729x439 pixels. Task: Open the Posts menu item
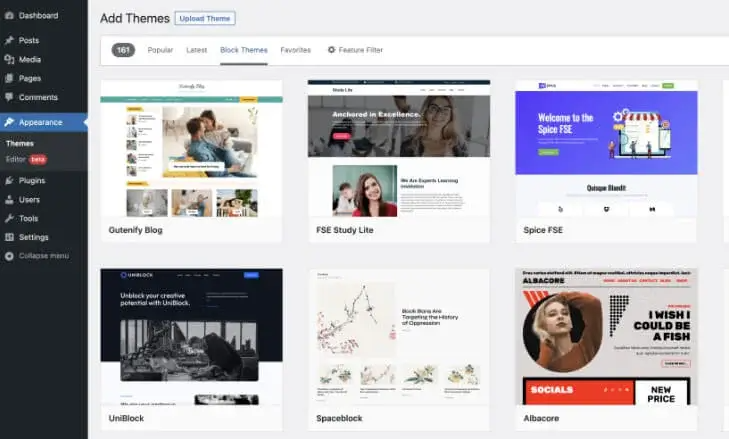[44, 40]
